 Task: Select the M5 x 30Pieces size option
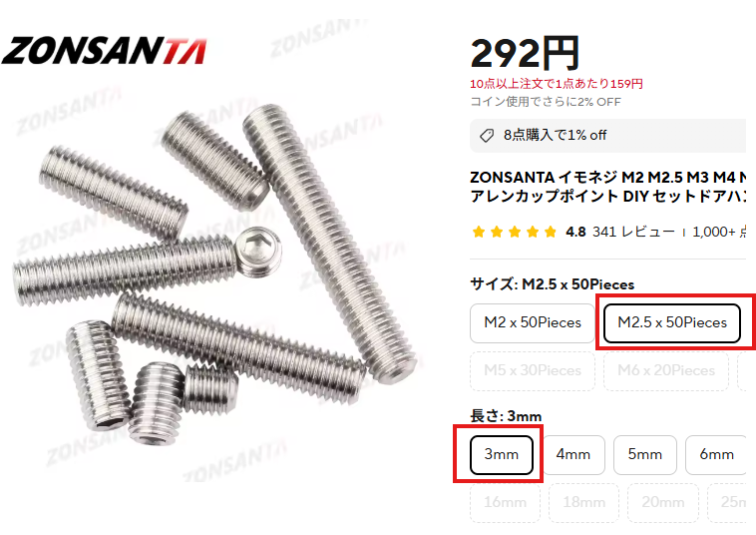tap(533, 370)
